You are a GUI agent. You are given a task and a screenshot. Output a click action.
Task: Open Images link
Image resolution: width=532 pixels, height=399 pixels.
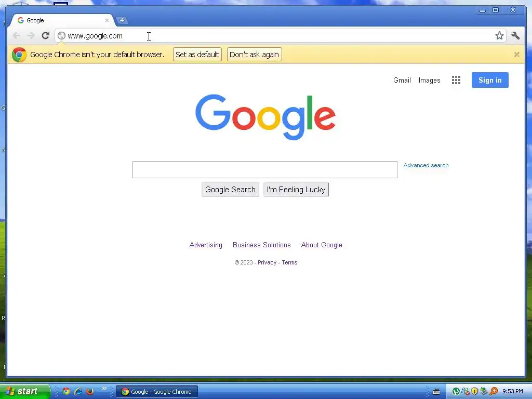pyautogui.click(x=429, y=81)
